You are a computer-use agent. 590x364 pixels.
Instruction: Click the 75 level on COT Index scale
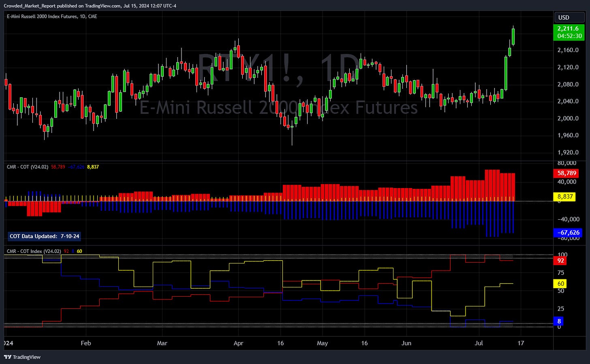coord(561,273)
